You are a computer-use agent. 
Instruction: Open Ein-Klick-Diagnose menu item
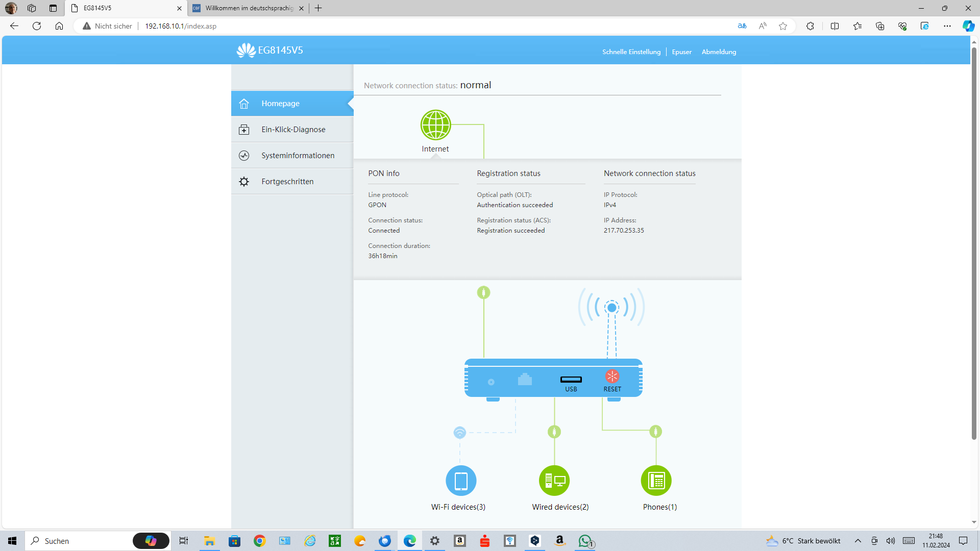click(293, 130)
